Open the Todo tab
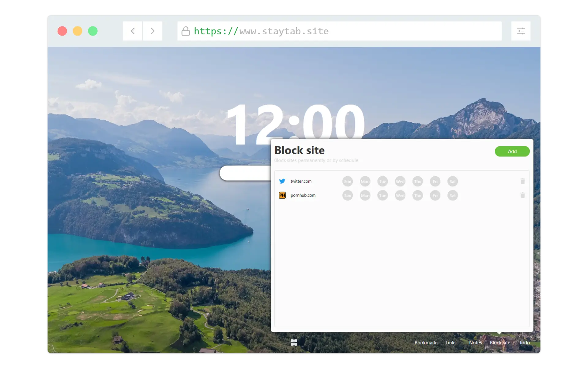Image resolution: width=588 pixels, height=368 pixels. pyautogui.click(x=524, y=343)
